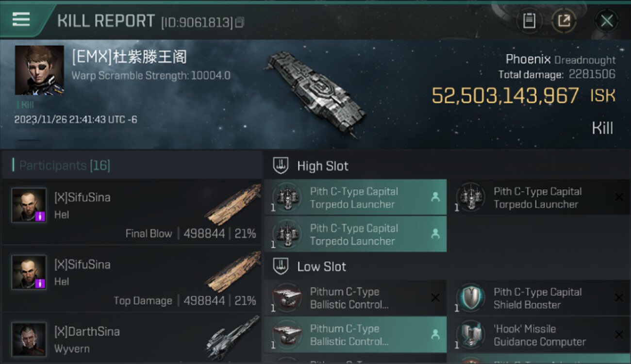Open the 'Hook' Missile Guidance Computer item
The width and height of the screenshot is (631, 364).
coord(538,335)
